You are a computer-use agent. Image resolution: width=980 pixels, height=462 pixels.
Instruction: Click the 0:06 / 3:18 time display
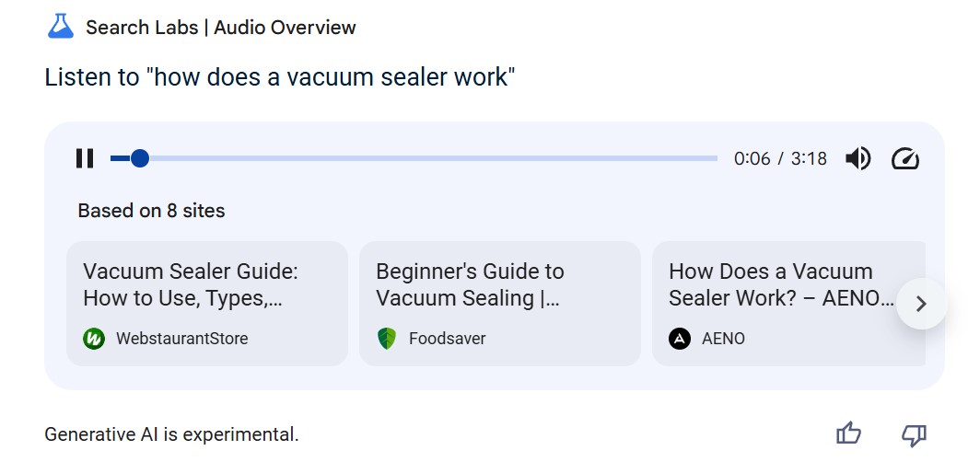(780, 158)
